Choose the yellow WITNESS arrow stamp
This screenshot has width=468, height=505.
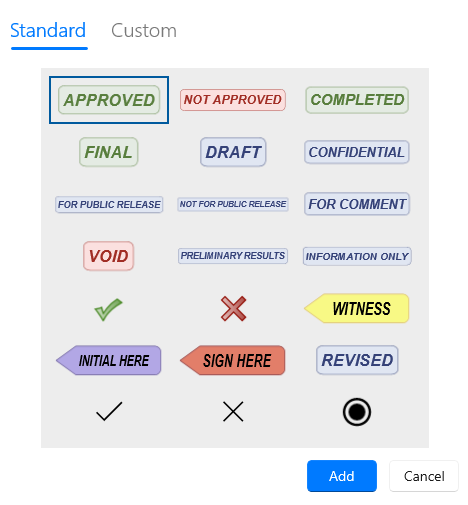pos(357,308)
